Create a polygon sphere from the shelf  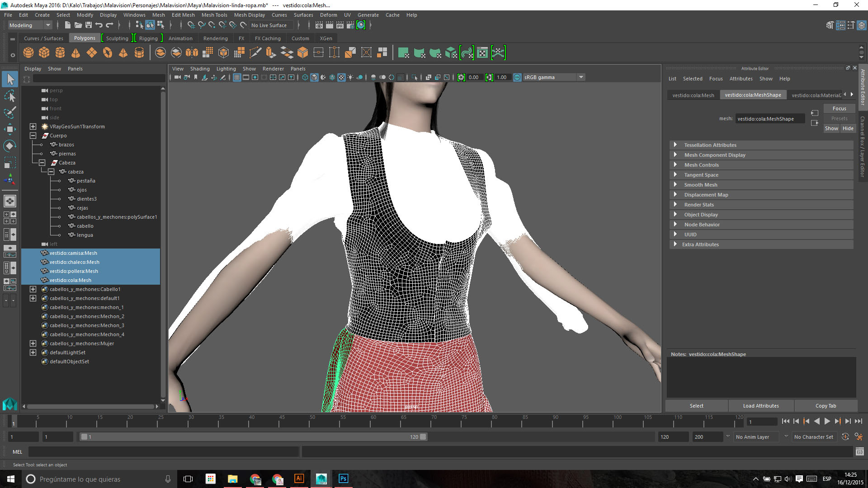pyautogui.click(x=28, y=53)
